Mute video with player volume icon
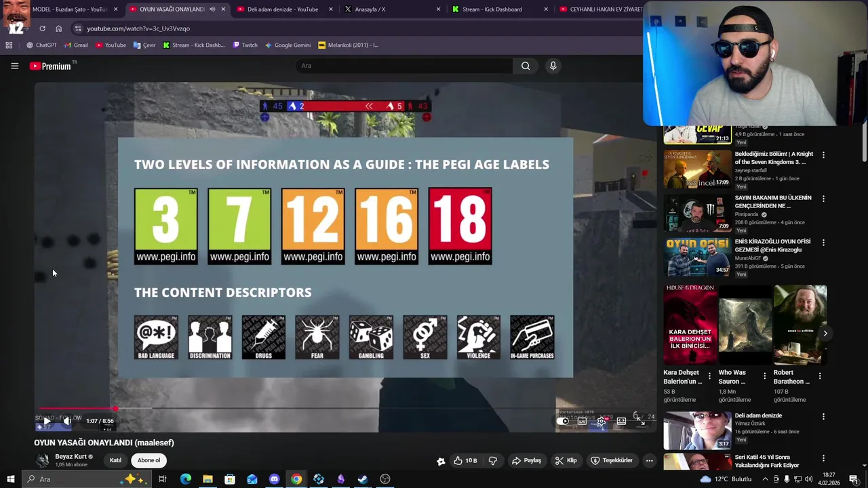 coord(67,421)
